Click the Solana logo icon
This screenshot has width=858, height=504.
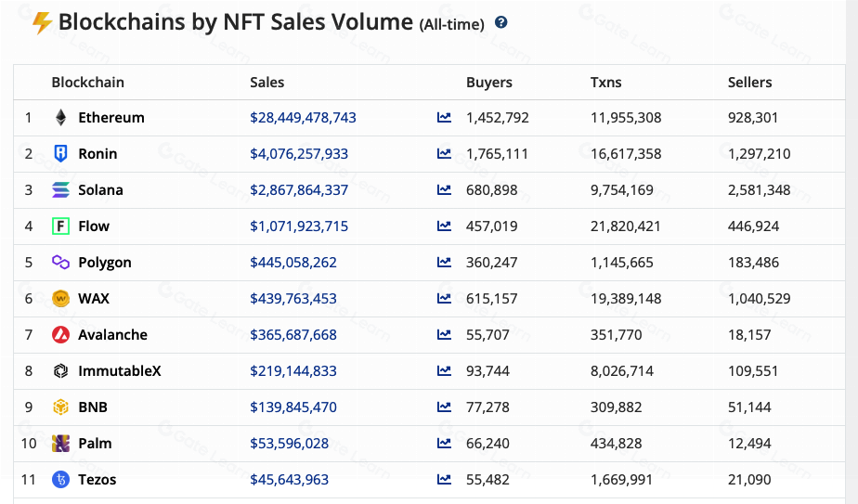(x=60, y=190)
